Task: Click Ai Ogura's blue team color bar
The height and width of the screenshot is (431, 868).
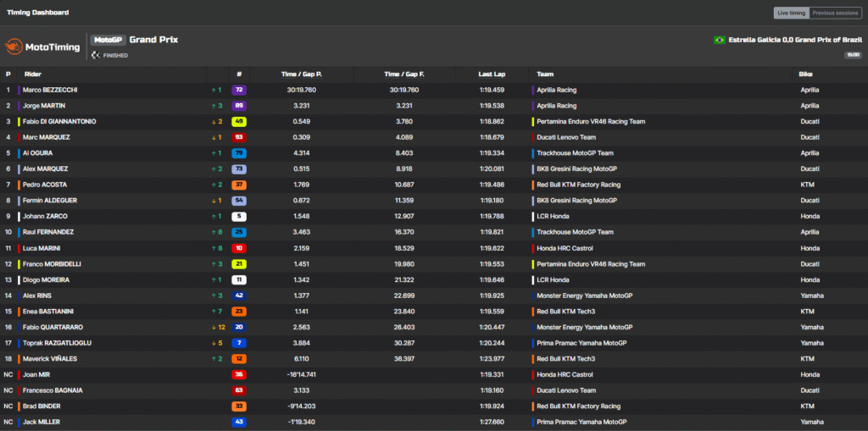Action: tap(19, 153)
